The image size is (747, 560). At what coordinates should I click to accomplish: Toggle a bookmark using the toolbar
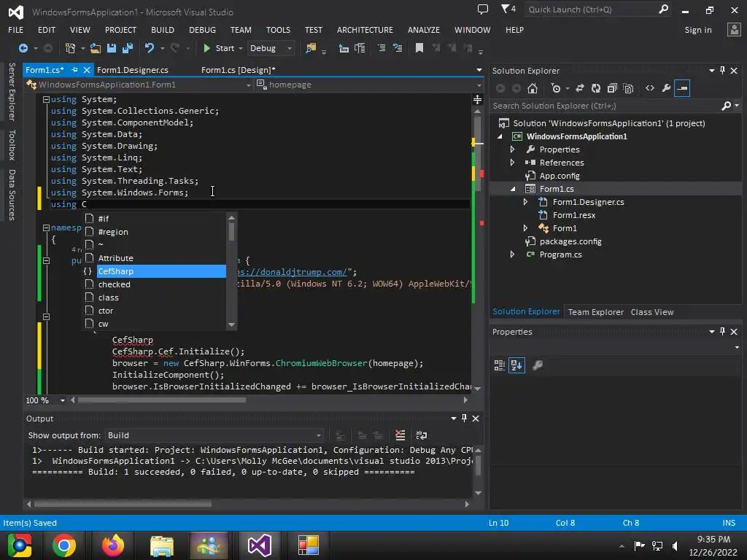[x=419, y=48]
